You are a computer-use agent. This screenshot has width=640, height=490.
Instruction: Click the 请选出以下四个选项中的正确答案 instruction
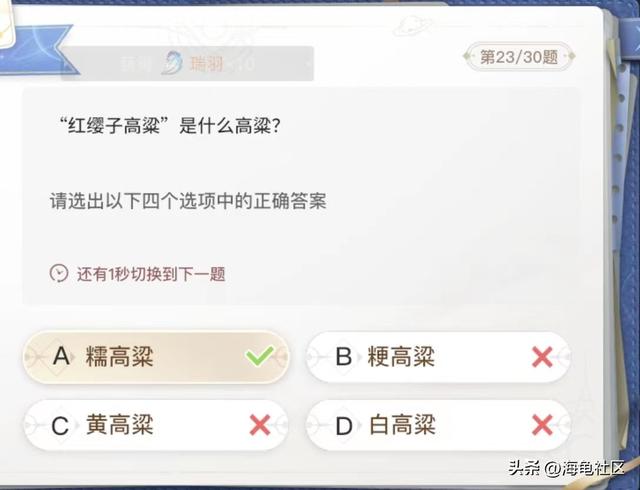pos(189,200)
